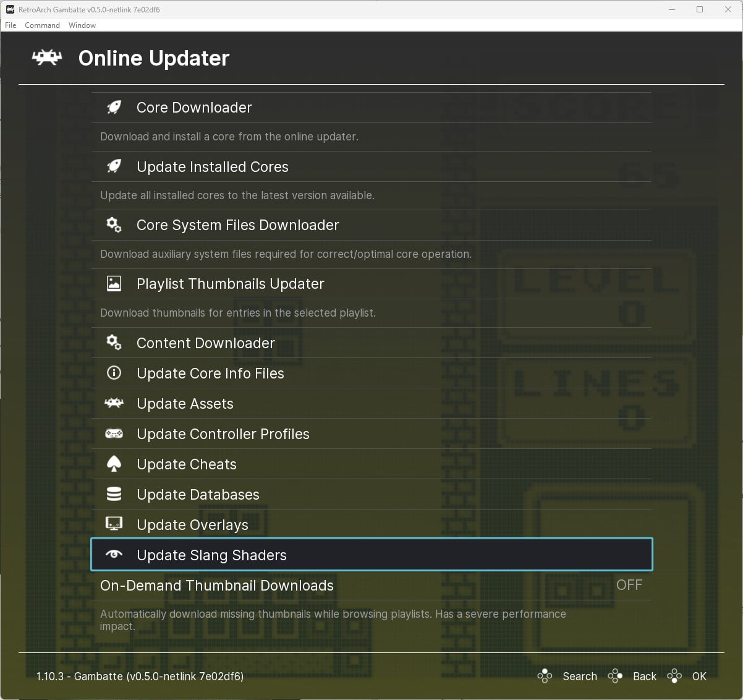Select the Update Assets entry
Viewport: 743px width, 700px height.
click(185, 404)
